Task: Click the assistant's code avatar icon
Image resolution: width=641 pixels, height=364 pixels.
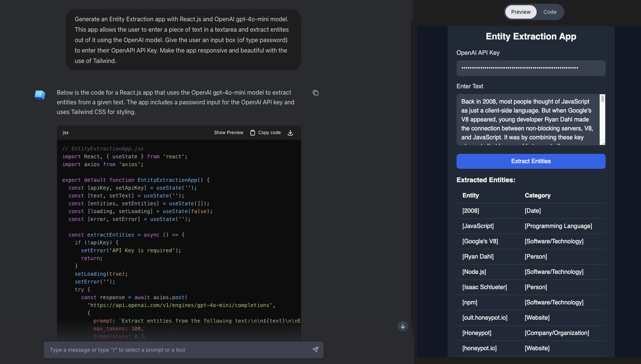Action: 40,95
